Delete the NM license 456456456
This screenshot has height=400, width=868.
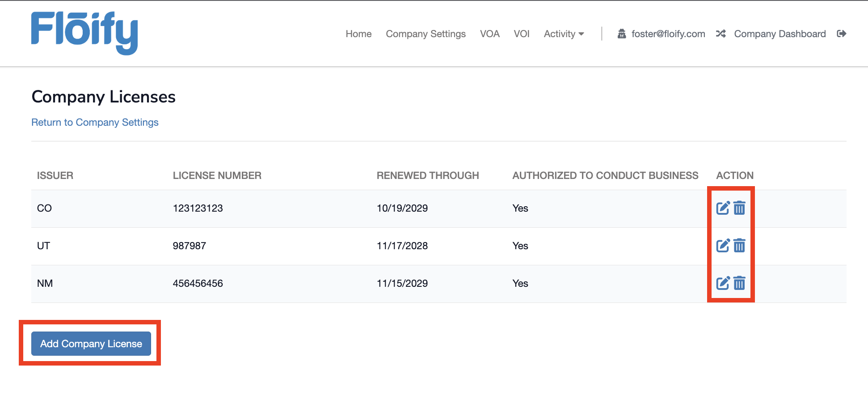click(x=739, y=283)
